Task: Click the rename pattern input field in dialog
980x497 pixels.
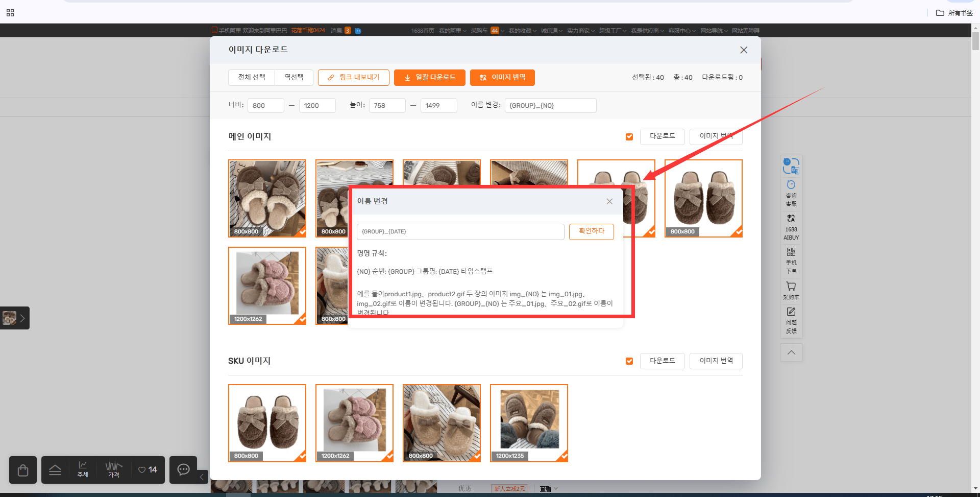Action: [x=460, y=231]
